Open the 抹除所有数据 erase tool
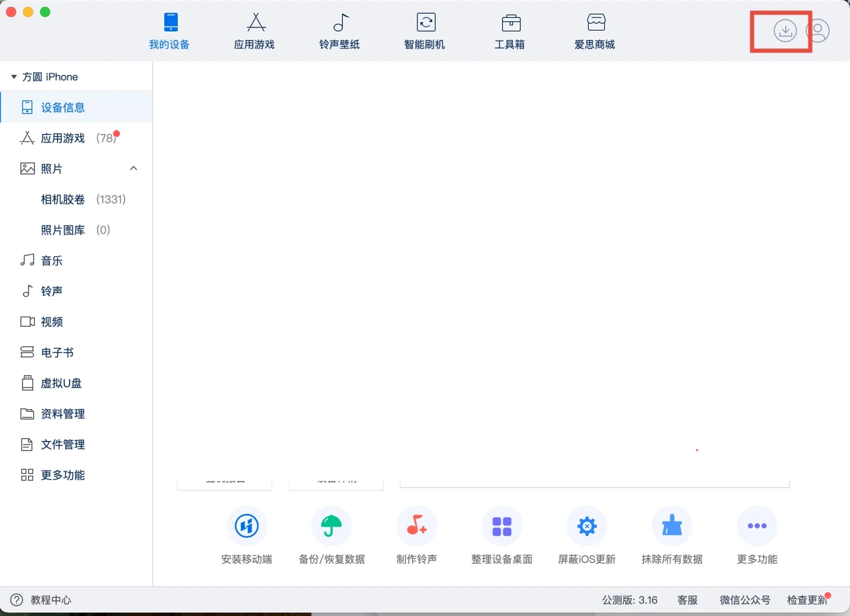Image resolution: width=850 pixels, height=616 pixels. [x=672, y=526]
